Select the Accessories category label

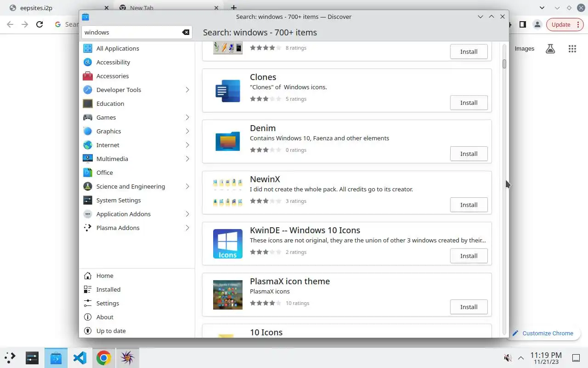pos(113,76)
